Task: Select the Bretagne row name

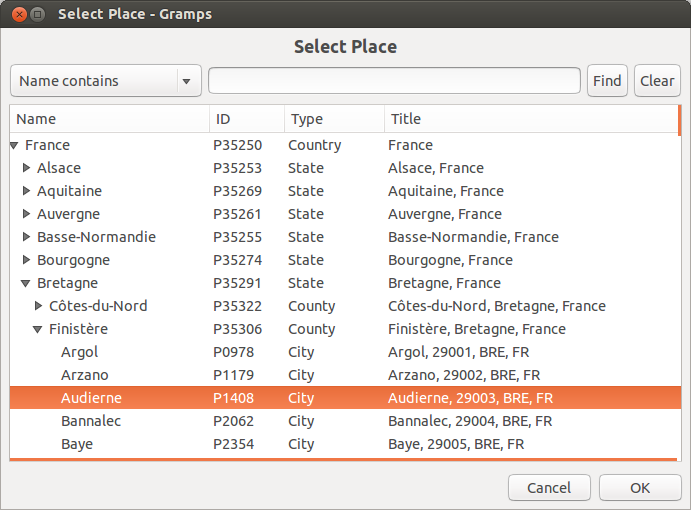Action: 67,283
